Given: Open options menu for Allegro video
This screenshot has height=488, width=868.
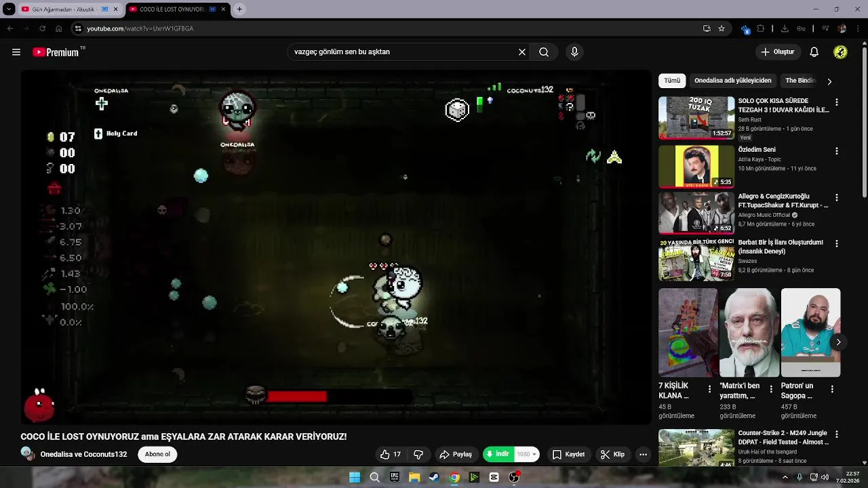Looking at the screenshot, I should click(x=836, y=197).
